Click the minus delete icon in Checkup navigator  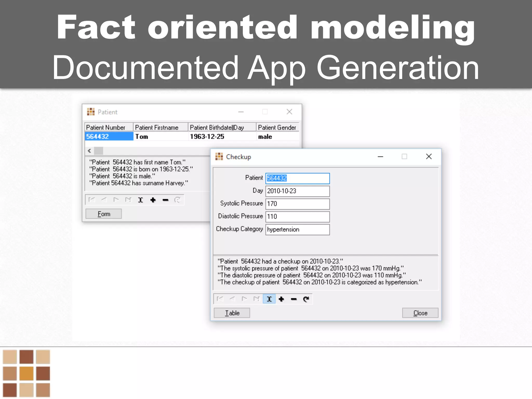coord(294,299)
